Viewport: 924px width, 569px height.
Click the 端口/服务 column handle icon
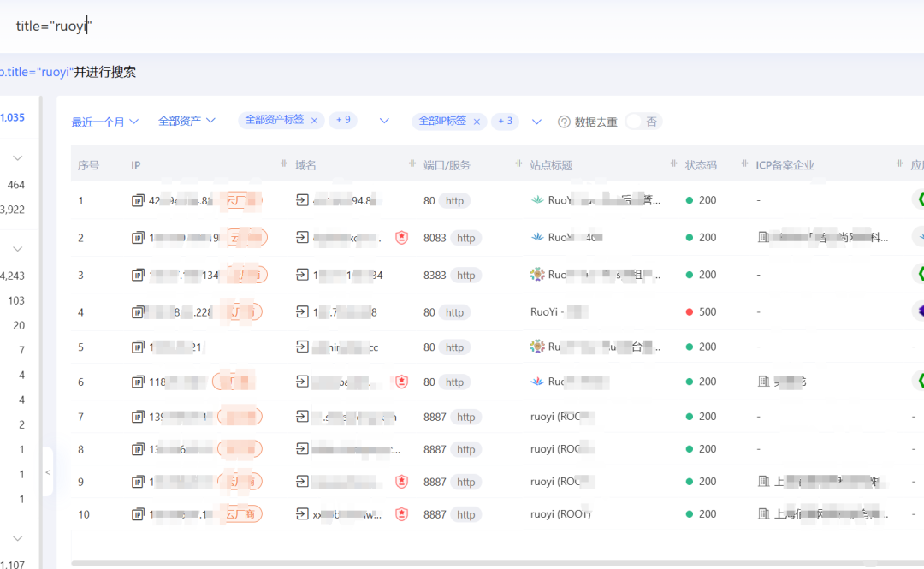[518, 163]
